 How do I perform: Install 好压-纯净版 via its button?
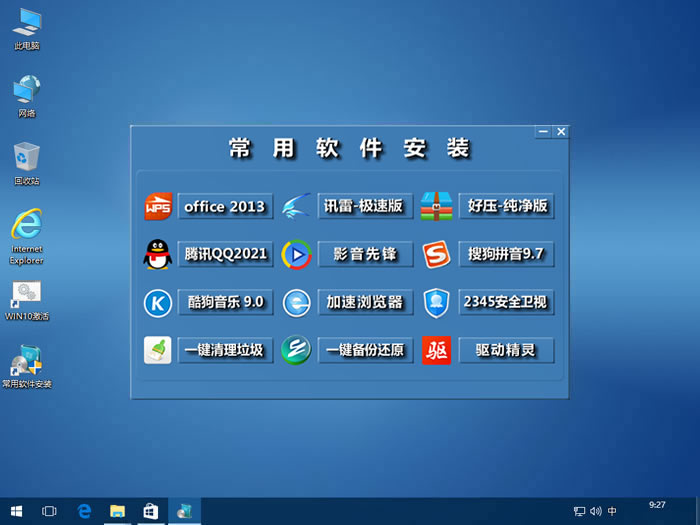point(507,206)
